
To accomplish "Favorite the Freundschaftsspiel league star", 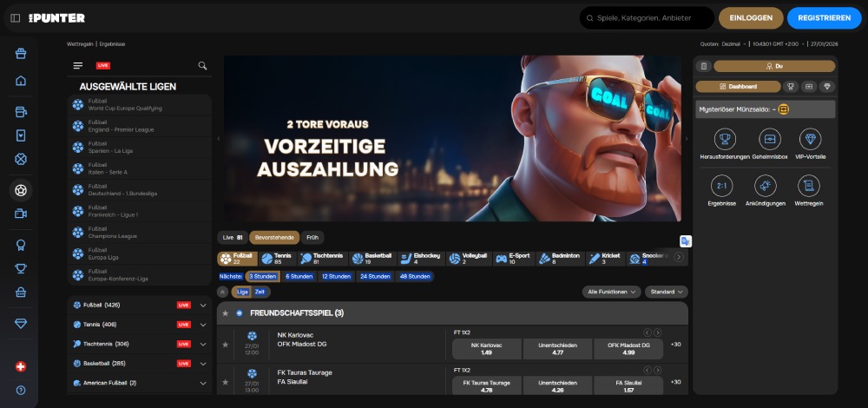I will tap(226, 313).
